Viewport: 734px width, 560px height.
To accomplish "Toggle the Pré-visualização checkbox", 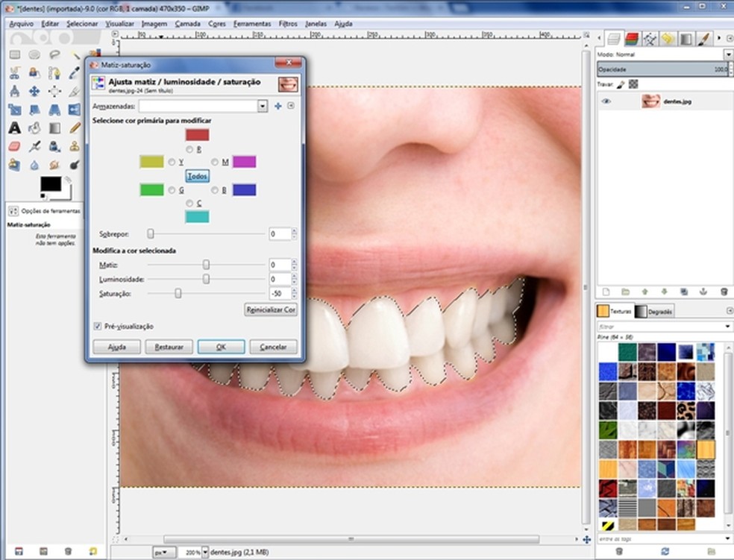I will click(x=98, y=326).
